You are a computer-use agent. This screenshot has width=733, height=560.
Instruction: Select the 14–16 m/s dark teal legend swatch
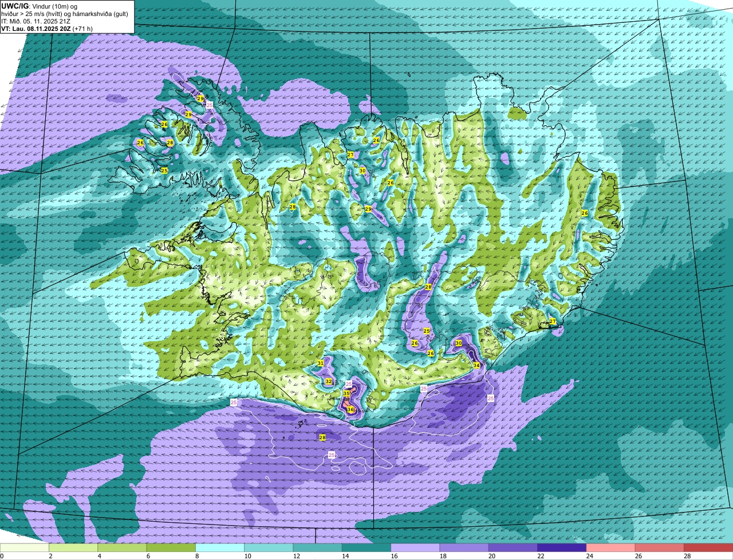click(366, 547)
